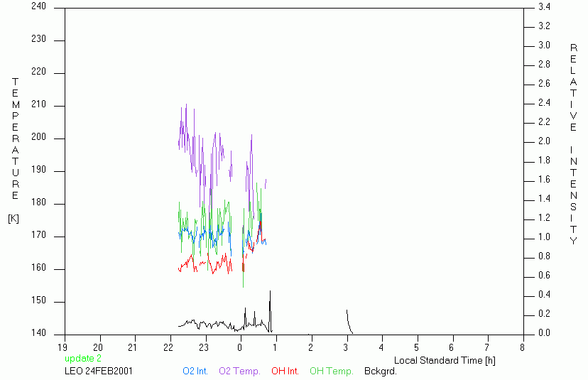Click the 220 temperature axis label
The image size is (588, 380).
click(38, 72)
